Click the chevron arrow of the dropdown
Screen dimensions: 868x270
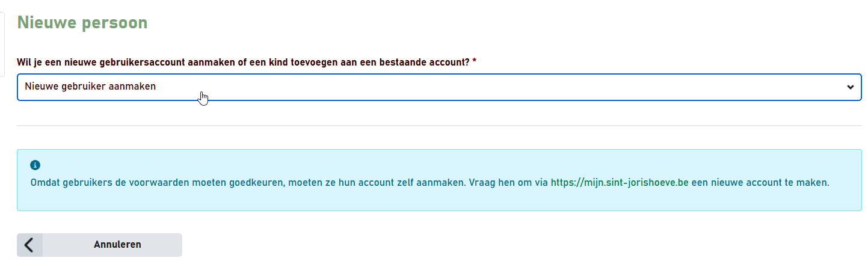point(850,87)
